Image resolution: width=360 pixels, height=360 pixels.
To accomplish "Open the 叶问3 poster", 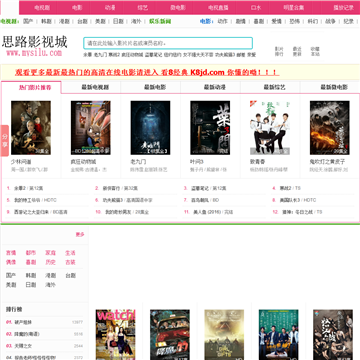I will (x=210, y=128).
